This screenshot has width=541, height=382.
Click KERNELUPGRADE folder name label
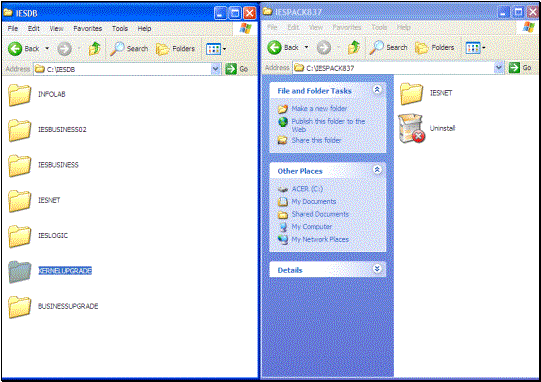[65, 271]
